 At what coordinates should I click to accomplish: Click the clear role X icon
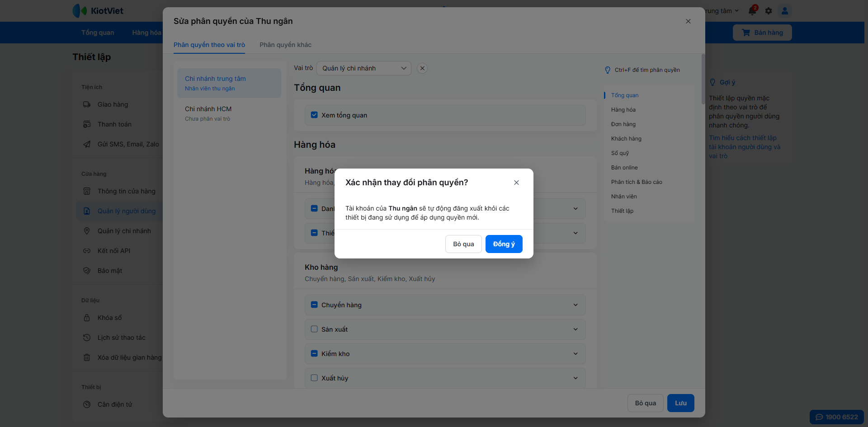tap(422, 68)
